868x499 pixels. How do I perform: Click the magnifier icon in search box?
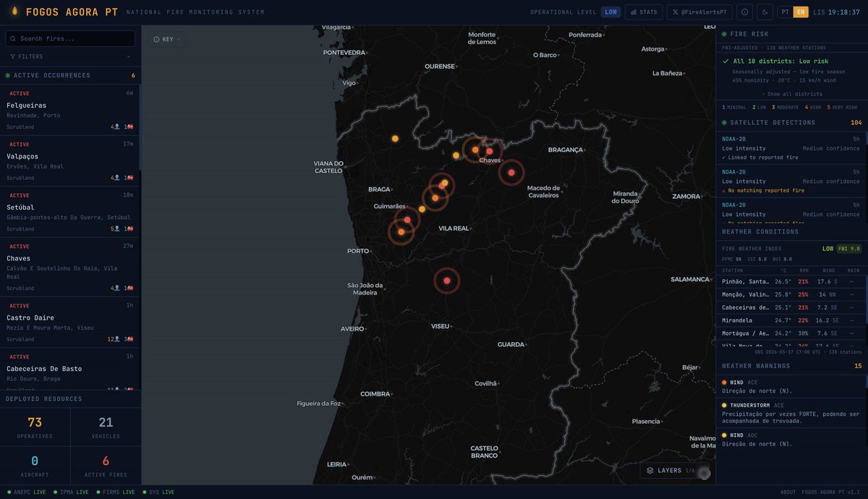pyautogui.click(x=14, y=38)
